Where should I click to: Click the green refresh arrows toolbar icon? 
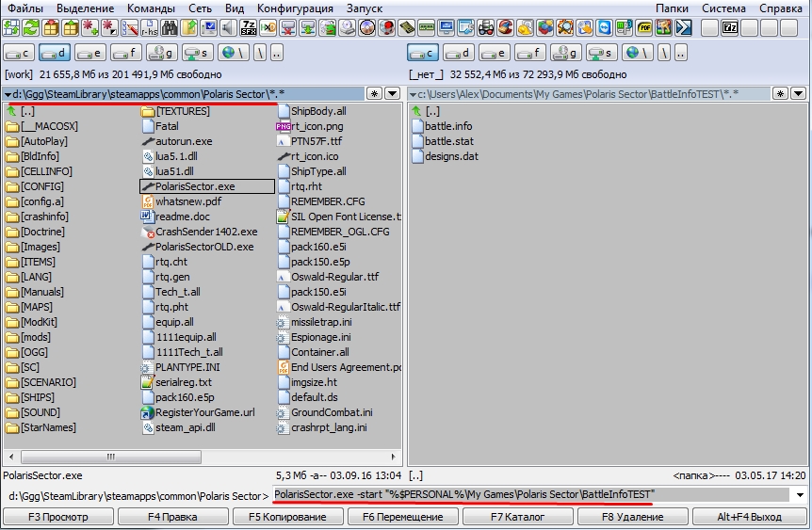point(30,27)
